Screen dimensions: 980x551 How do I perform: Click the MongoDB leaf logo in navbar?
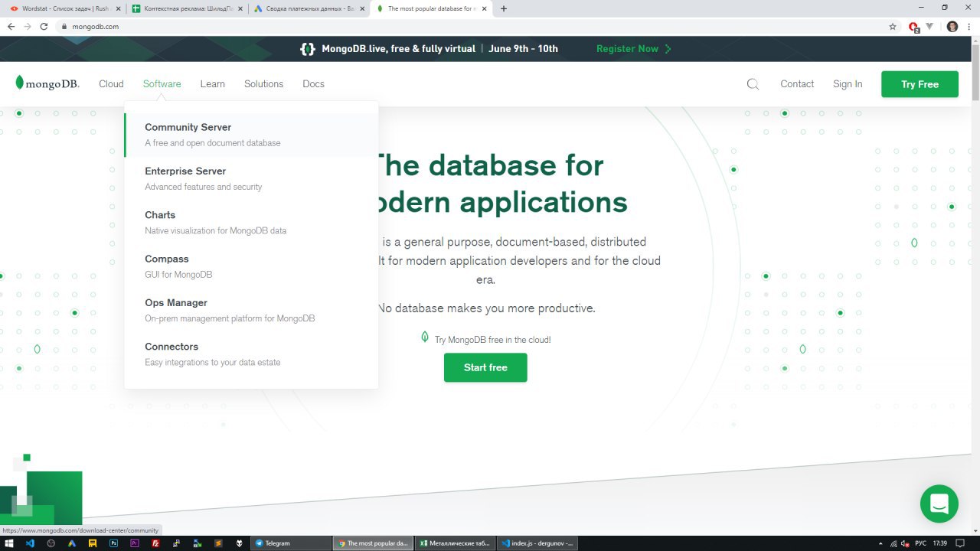click(47, 83)
